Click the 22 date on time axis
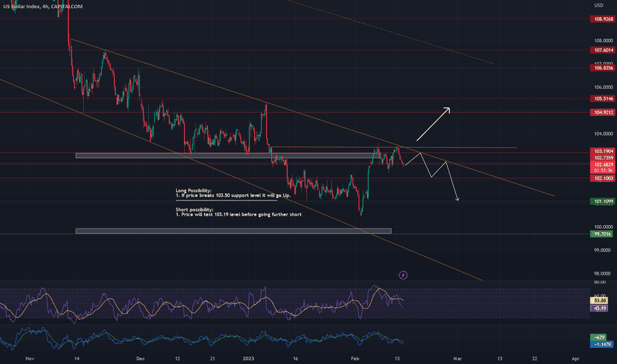The width and height of the screenshot is (617, 364). coord(534,359)
